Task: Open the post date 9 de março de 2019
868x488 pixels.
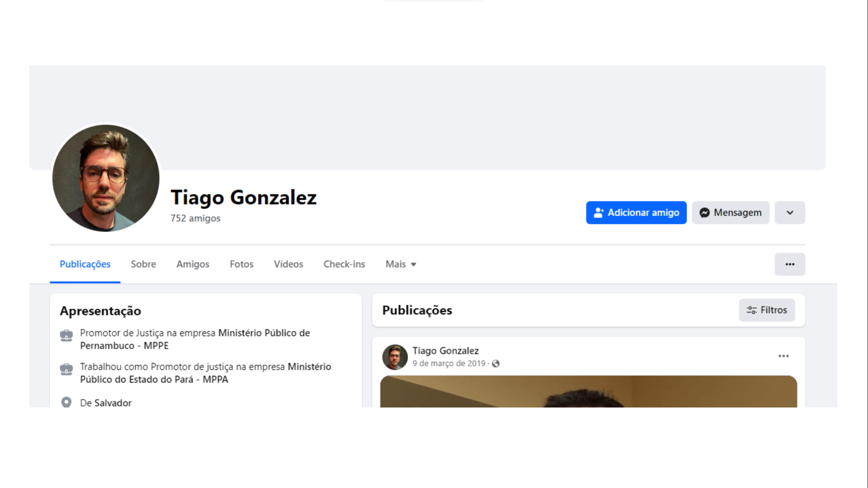Action: point(449,363)
